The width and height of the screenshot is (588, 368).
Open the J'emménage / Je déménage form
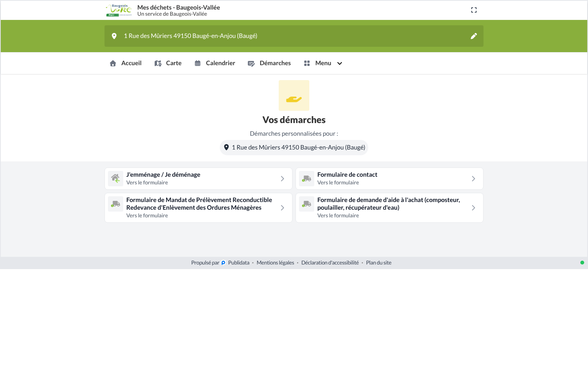coord(198,179)
